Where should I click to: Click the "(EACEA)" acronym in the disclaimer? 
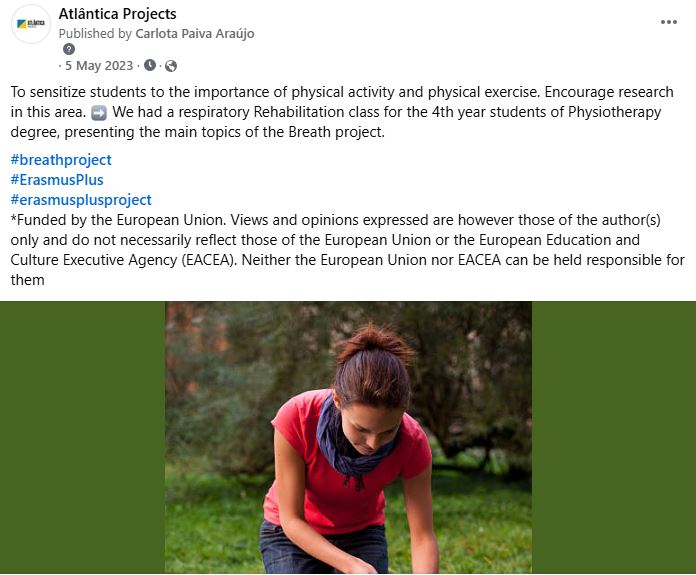(210, 260)
